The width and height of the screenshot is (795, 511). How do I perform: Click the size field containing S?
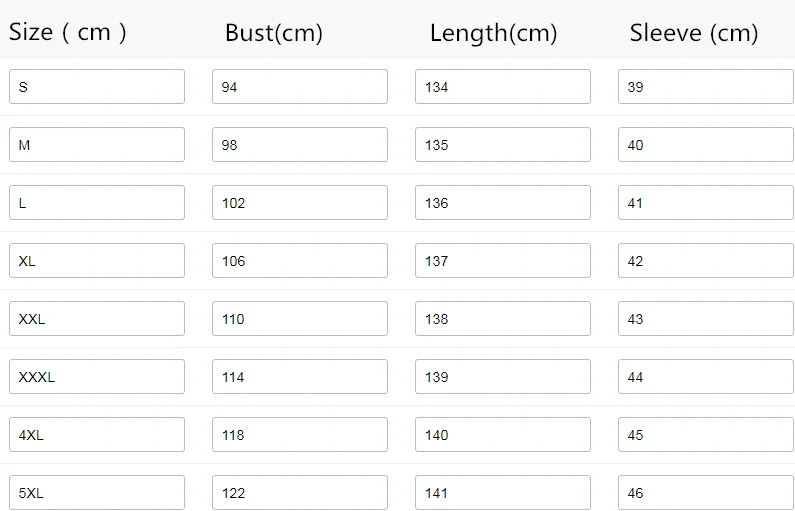point(97,87)
